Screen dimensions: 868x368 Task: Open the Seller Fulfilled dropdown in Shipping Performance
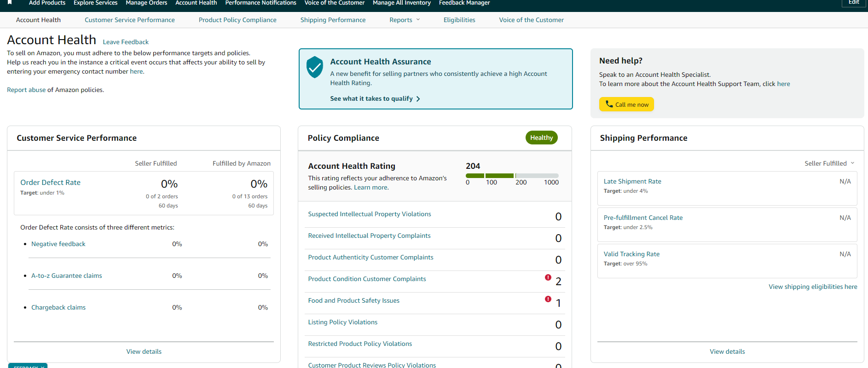click(x=829, y=163)
